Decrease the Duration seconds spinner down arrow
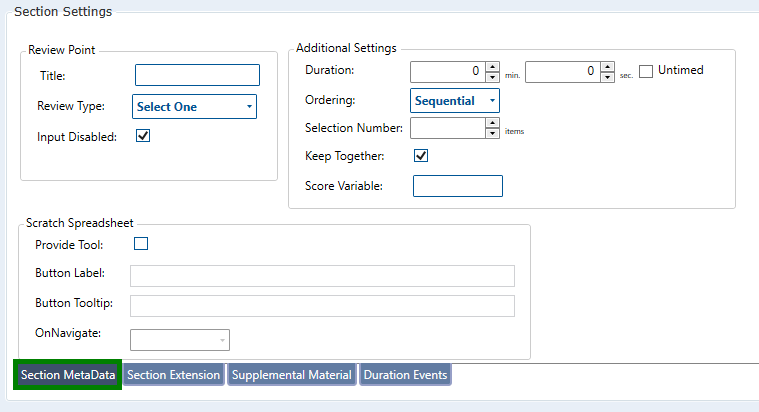The width and height of the screenshot is (759, 412). point(607,76)
